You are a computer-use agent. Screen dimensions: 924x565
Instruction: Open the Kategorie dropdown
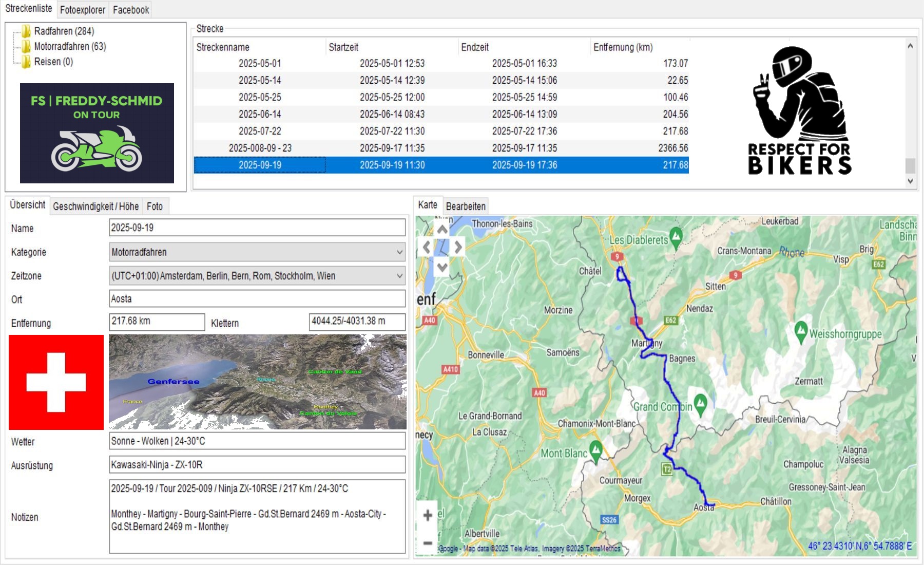point(399,252)
